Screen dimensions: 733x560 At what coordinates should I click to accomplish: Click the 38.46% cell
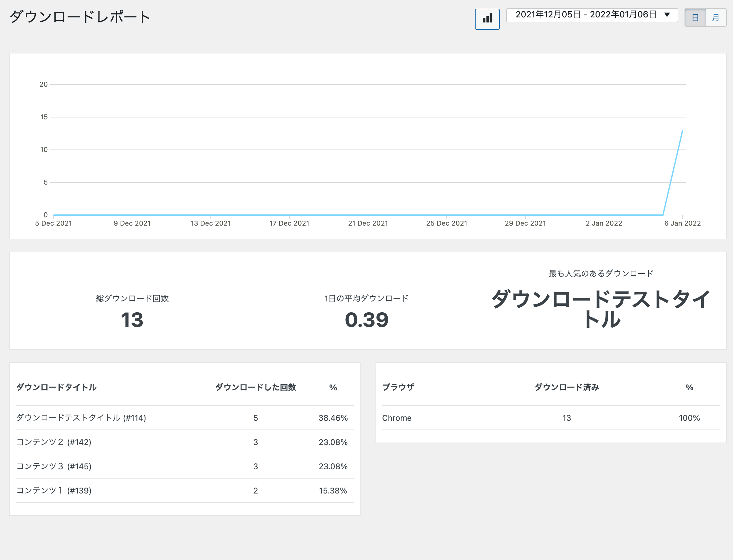[333, 418]
